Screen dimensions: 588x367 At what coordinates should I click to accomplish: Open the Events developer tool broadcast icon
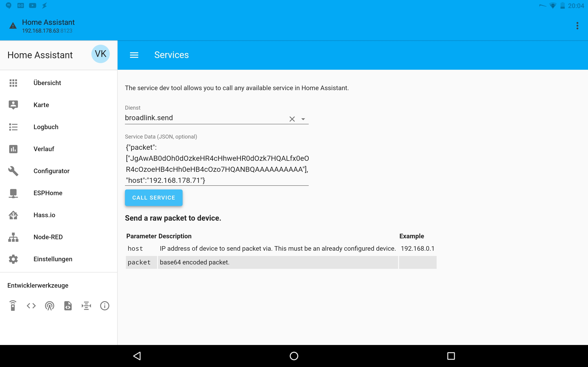pyautogui.click(x=50, y=306)
